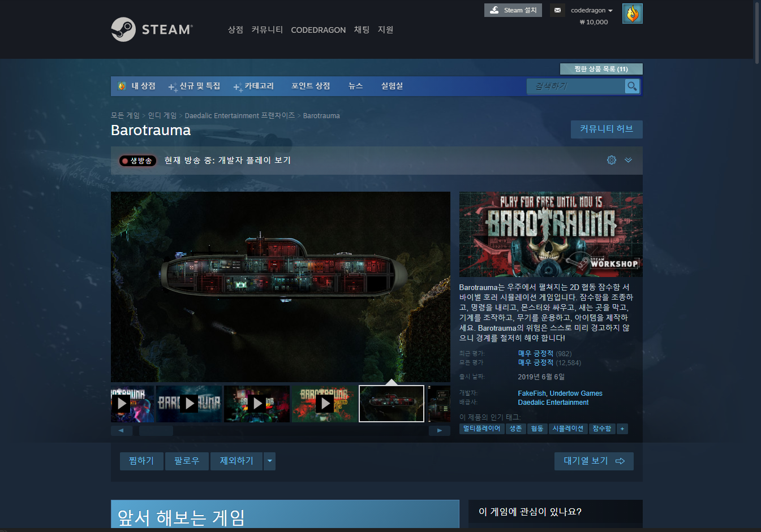Click the 내 상점 avatar icon
This screenshot has width=761, height=532.
(122, 86)
